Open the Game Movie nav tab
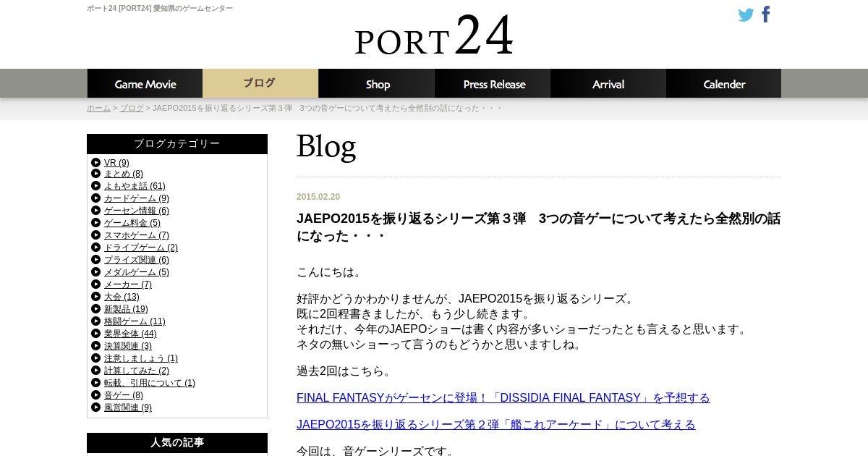The width and height of the screenshot is (868, 456). (x=145, y=83)
